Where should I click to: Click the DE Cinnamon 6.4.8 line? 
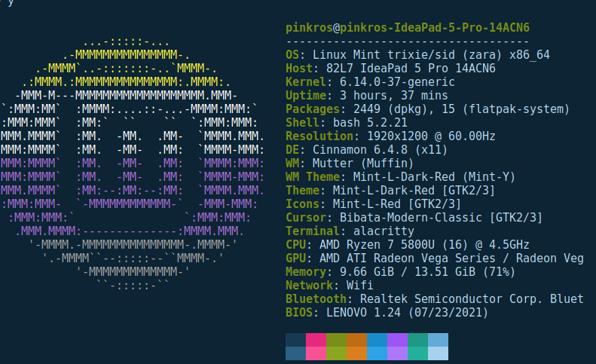366,150
